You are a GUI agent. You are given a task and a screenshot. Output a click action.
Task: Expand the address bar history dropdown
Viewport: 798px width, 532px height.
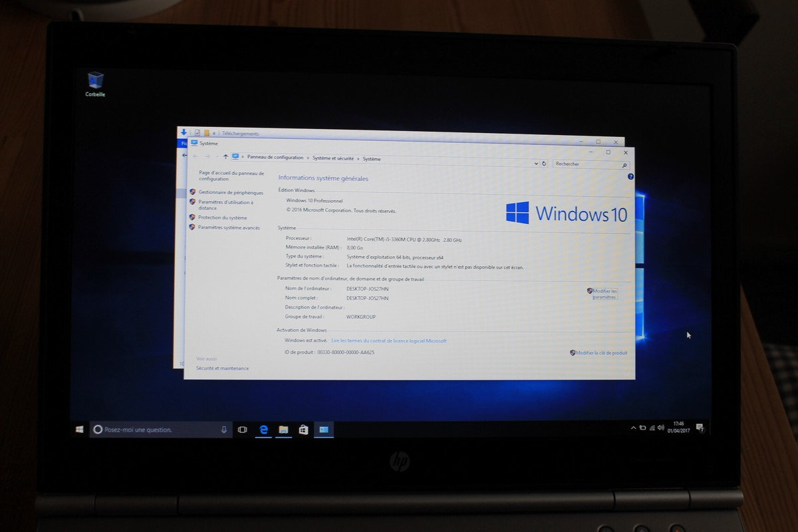pyautogui.click(x=536, y=163)
